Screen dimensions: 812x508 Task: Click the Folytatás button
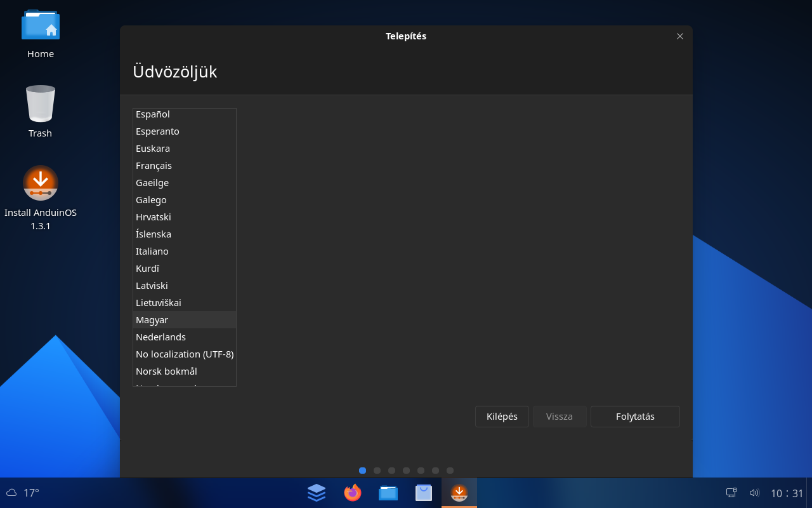pos(635,417)
